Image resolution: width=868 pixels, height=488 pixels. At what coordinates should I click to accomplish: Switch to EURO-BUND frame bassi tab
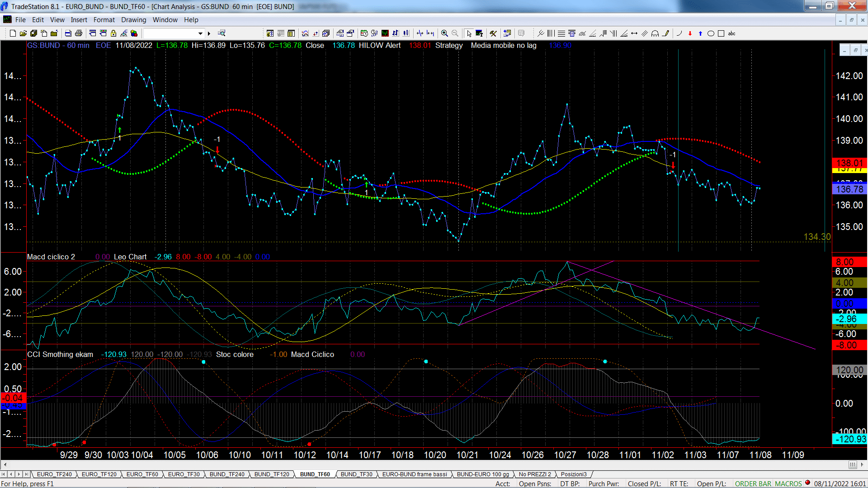[x=415, y=474]
